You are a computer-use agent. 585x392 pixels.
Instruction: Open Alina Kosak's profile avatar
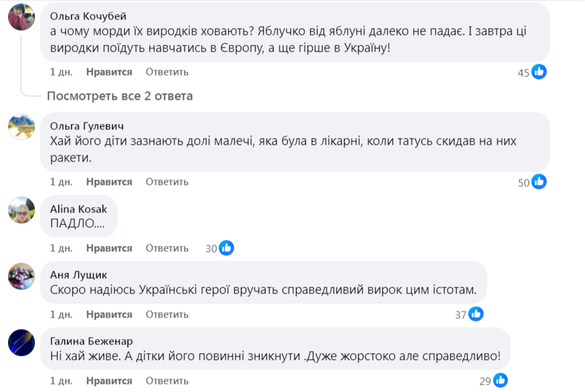coord(21,210)
